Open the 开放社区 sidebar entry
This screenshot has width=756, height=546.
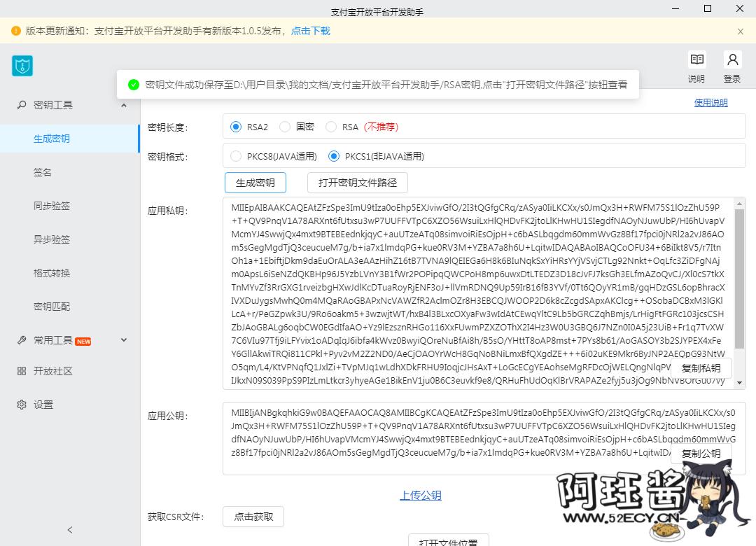click(70, 371)
